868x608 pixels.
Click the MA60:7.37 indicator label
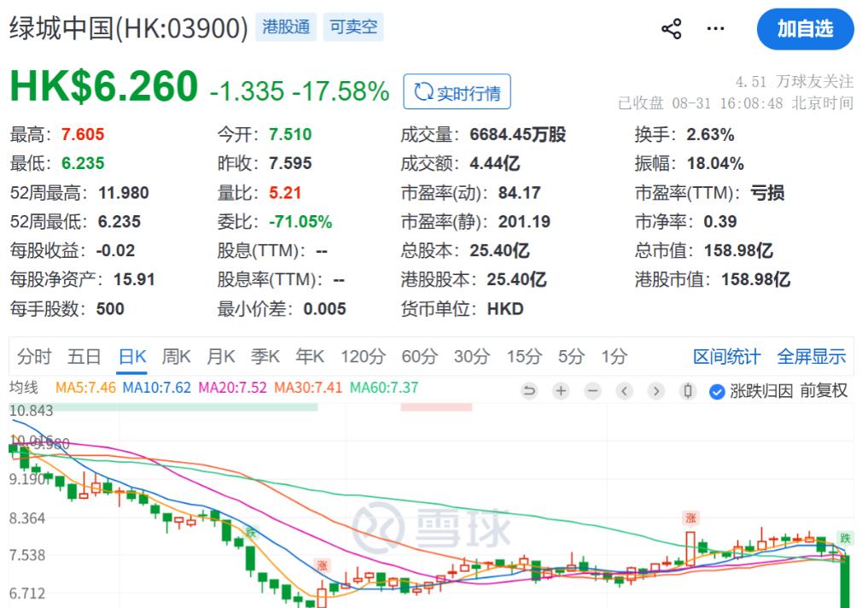tap(383, 388)
